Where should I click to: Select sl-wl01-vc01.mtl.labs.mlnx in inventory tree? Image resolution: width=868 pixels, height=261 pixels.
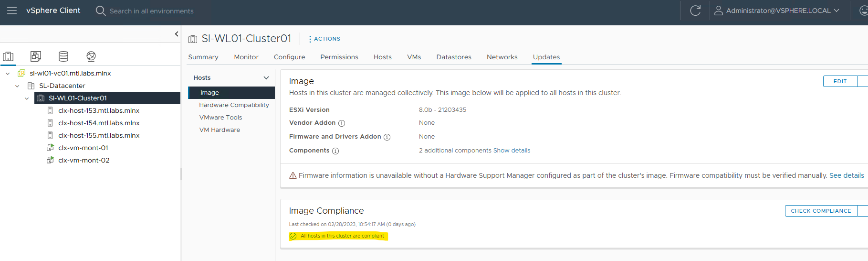click(70, 73)
